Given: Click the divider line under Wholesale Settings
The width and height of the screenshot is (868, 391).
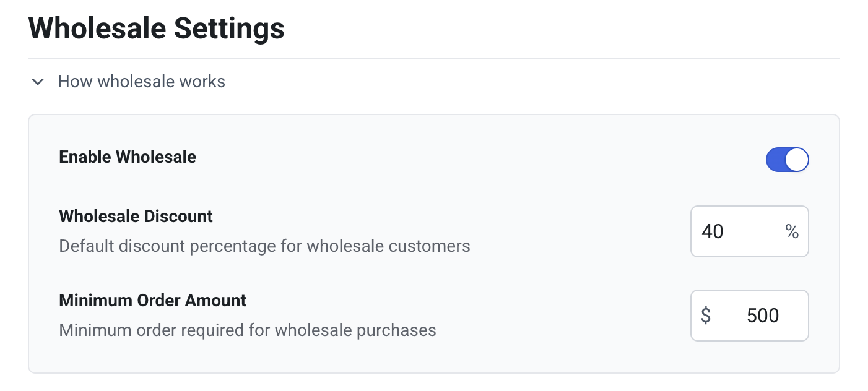Looking at the screenshot, I should click(x=433, y=59).
